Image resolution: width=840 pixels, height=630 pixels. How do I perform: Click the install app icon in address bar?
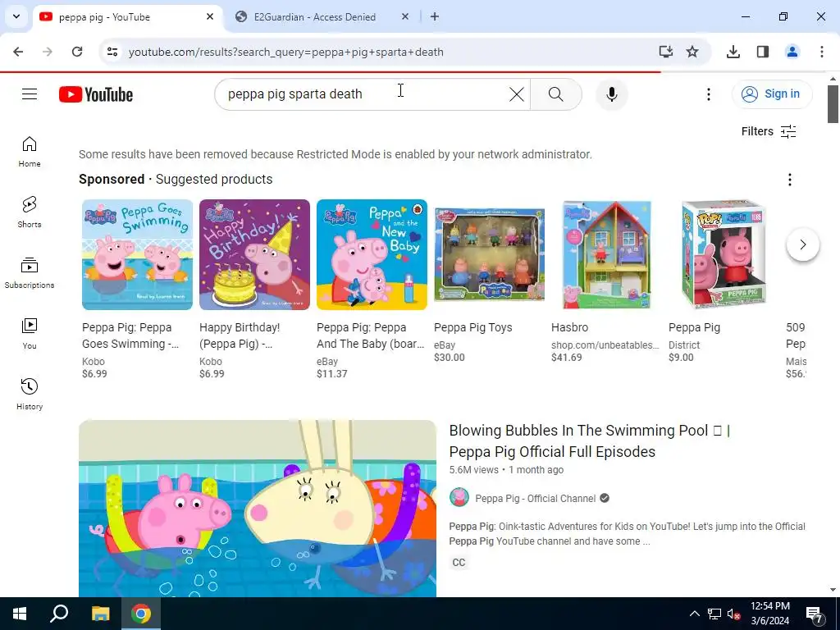coord(665,52)
